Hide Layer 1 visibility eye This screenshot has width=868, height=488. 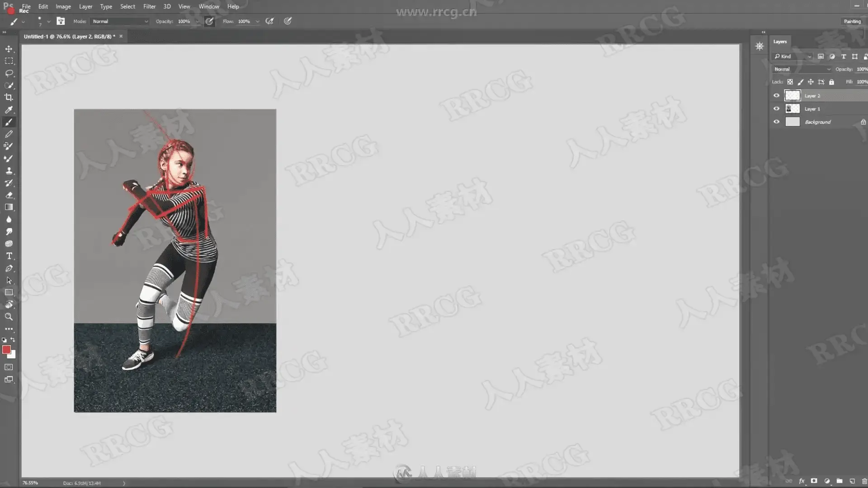tap(776, 108)
